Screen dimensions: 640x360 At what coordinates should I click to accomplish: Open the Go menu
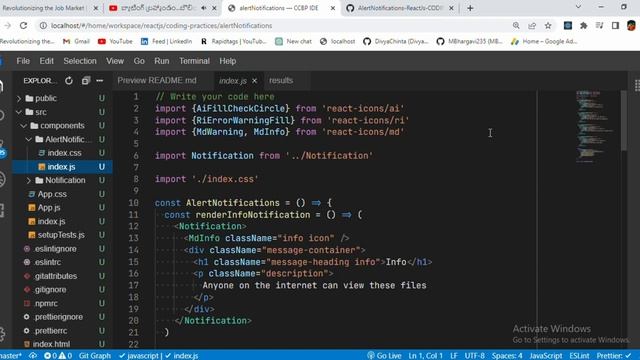coord(139,61)
